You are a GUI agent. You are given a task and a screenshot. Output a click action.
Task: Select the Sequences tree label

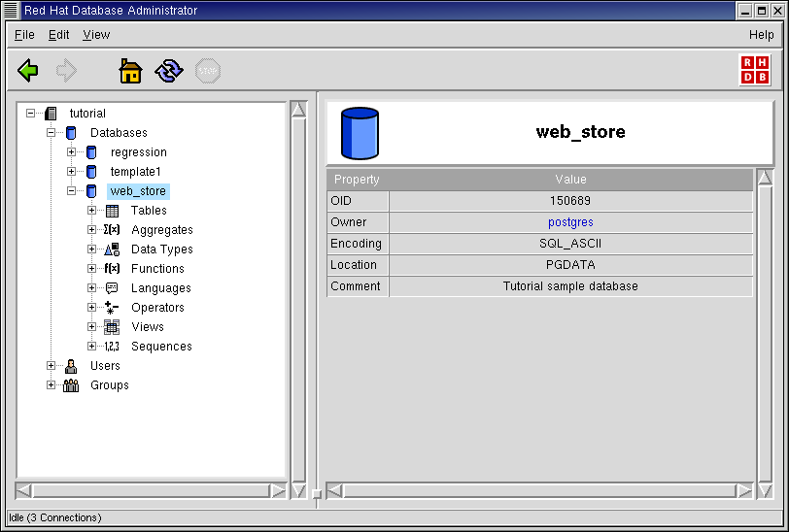click(x=161, y=347)
